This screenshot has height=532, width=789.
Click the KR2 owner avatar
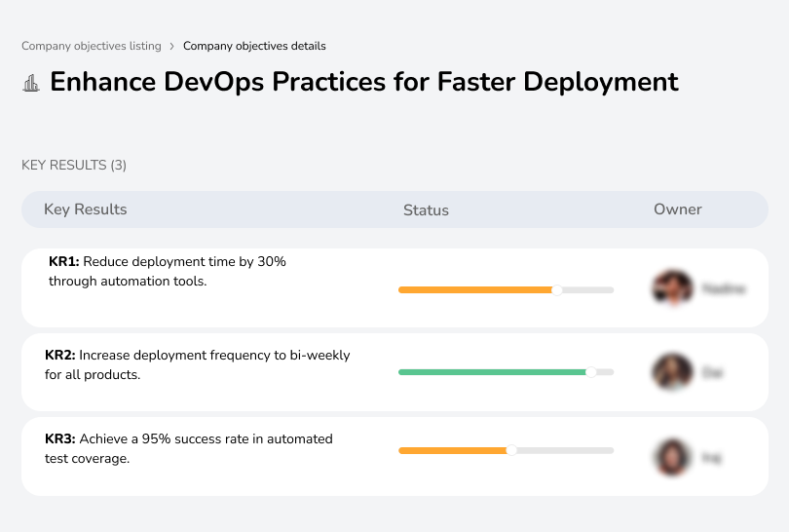pos(672,372)
